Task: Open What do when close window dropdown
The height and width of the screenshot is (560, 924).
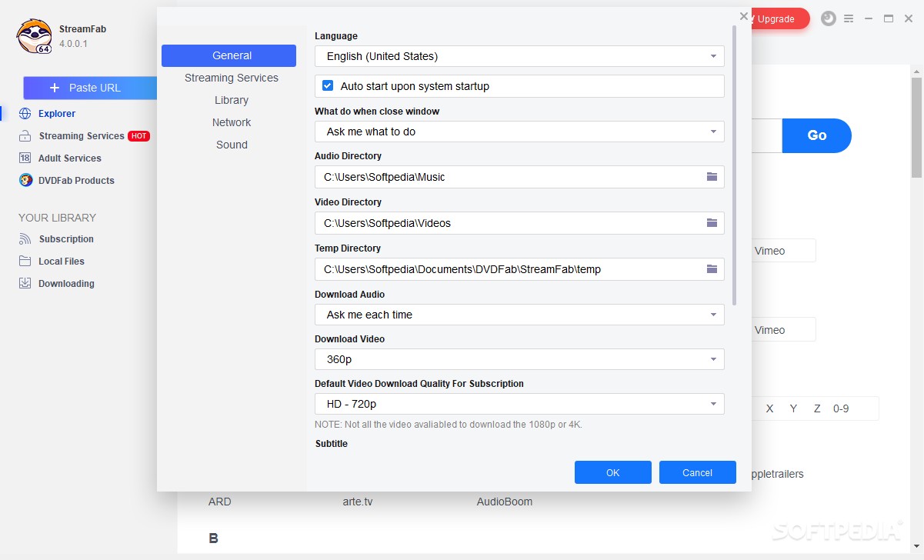Action: pos(519,132)
